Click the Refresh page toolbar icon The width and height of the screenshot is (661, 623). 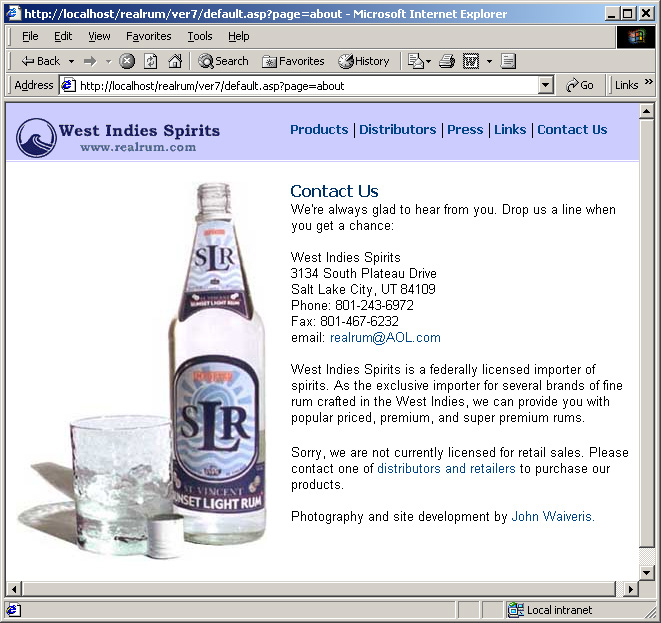(x=150, y=61)
